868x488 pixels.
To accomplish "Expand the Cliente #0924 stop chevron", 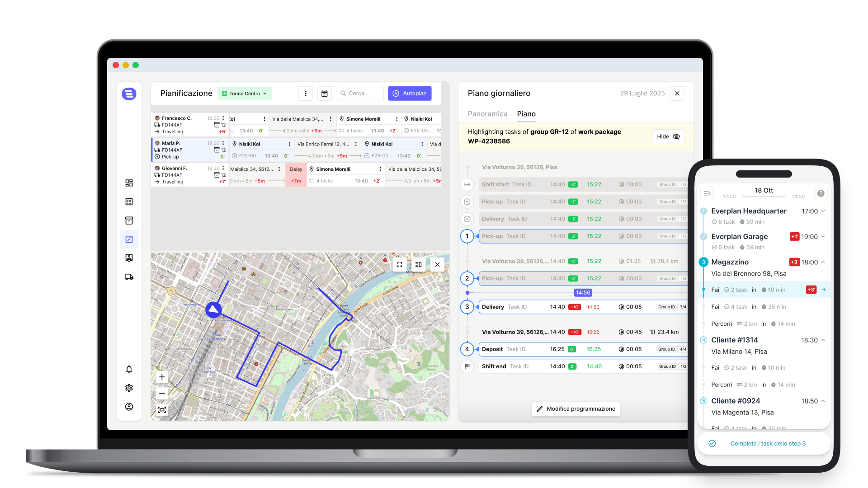I will (823, 401).
